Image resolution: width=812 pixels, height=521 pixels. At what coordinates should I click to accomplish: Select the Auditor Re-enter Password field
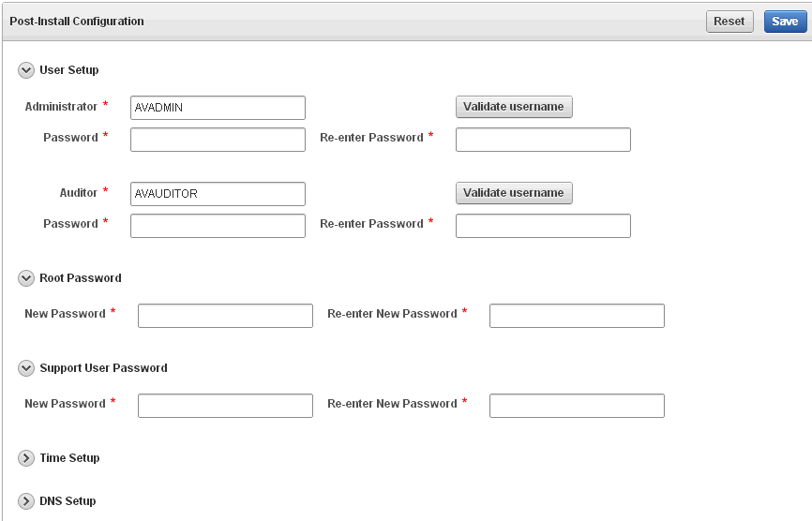pyautogui.click(x=543, y=226)
